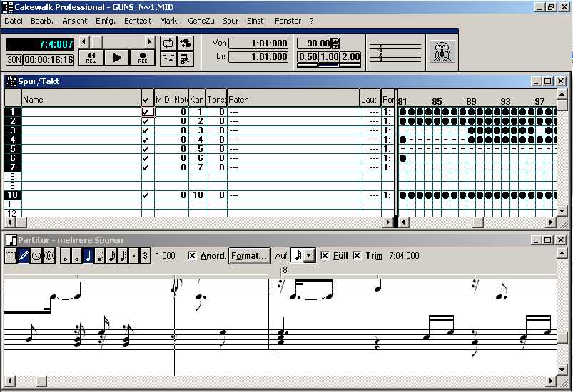Click the 30N timecode format button

(x=14, y=59)
